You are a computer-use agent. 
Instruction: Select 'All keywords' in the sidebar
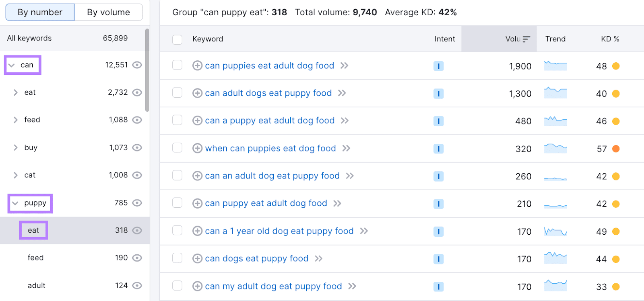click(x=29, y=38)
